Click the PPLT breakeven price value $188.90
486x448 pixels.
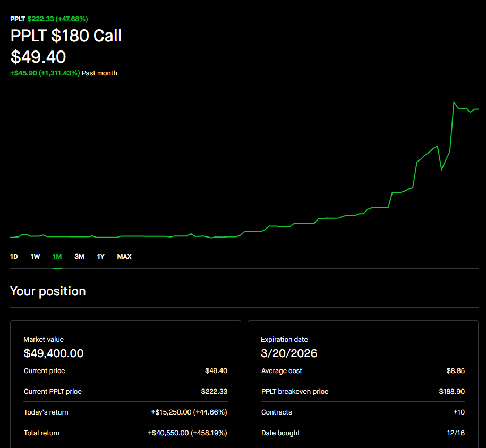(452, 392)
